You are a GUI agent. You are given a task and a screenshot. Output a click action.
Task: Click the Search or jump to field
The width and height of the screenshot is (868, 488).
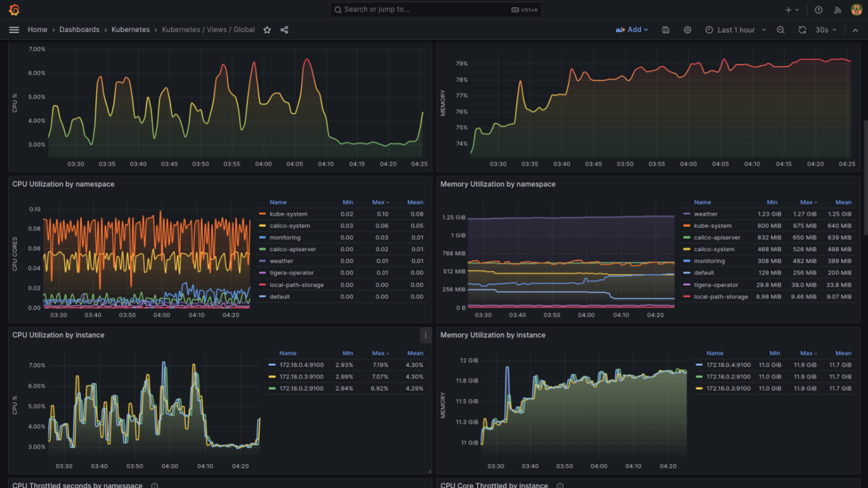436,9
